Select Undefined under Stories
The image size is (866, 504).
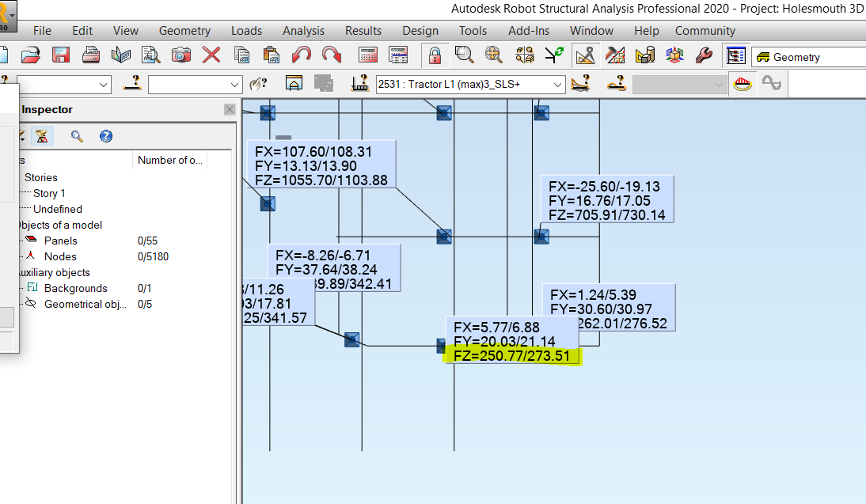[x=58, y=209]
